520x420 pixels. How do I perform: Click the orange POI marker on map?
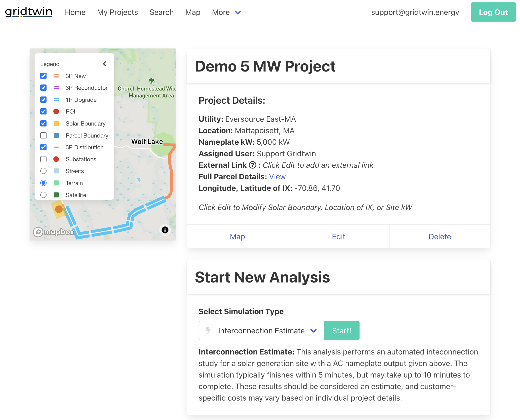coord(59,209)
